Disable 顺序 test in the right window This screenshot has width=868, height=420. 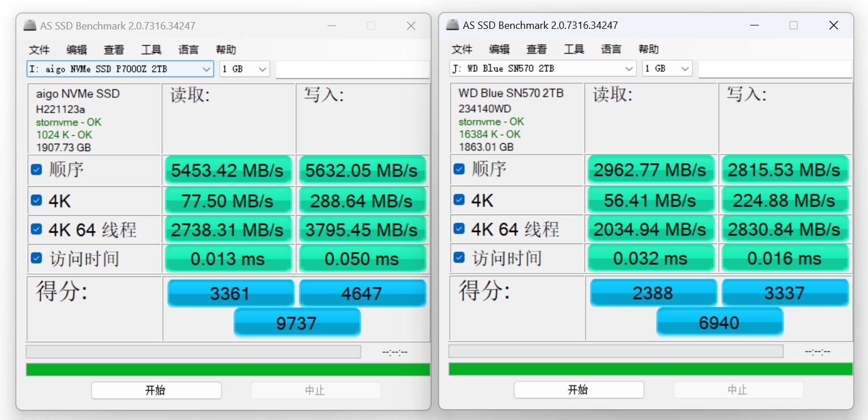click(459, 168)
